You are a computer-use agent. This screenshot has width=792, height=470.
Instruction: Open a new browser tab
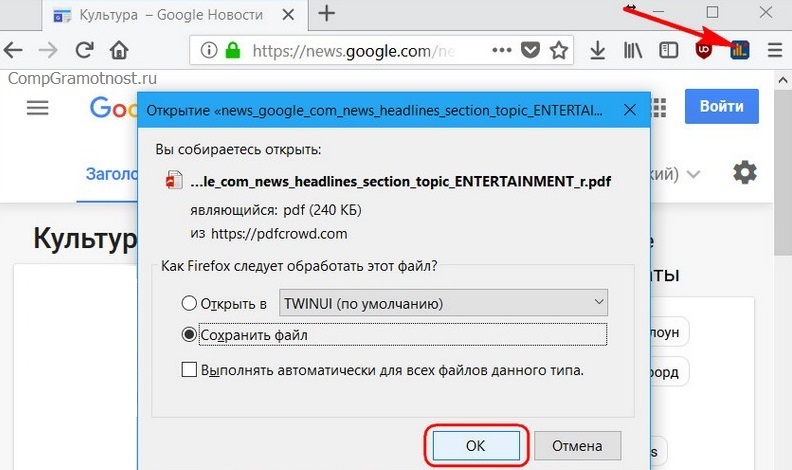(326, 14)
